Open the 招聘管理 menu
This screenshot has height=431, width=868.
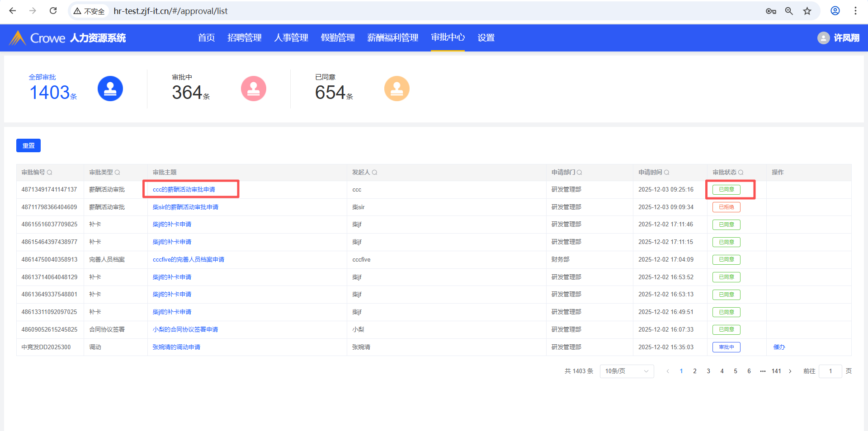pos(245,38)
